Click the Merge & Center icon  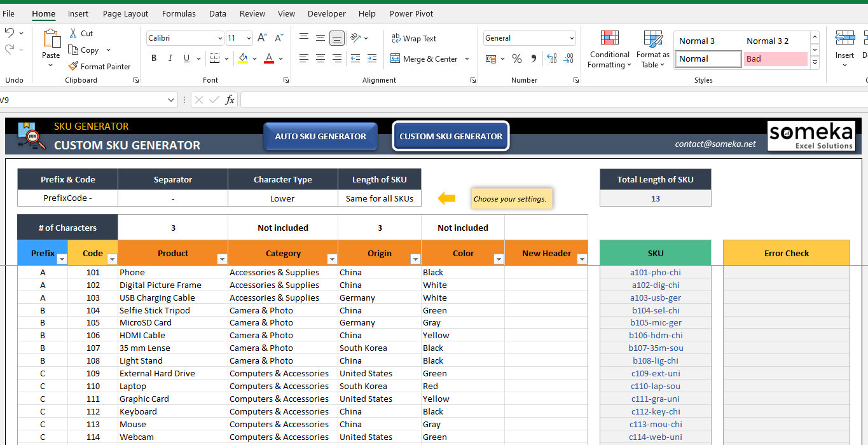pos(394,58)
